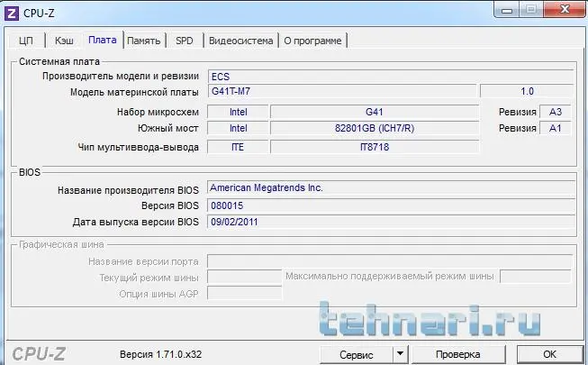Click the motherboard model field G41T-M7
Screen dimensions: 588x365
click(x=342, y=91)
